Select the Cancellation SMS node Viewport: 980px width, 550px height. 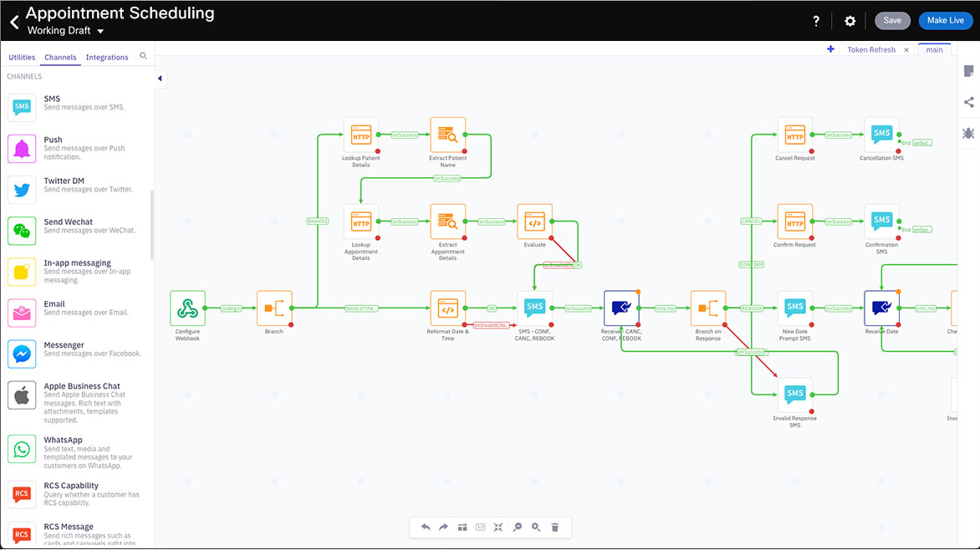pyautogui.click(x=882, y=135)
